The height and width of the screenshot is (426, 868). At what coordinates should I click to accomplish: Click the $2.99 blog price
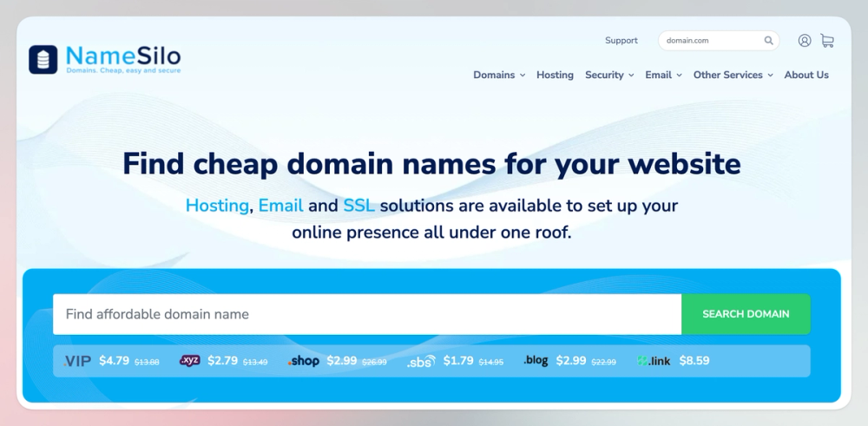571,361
